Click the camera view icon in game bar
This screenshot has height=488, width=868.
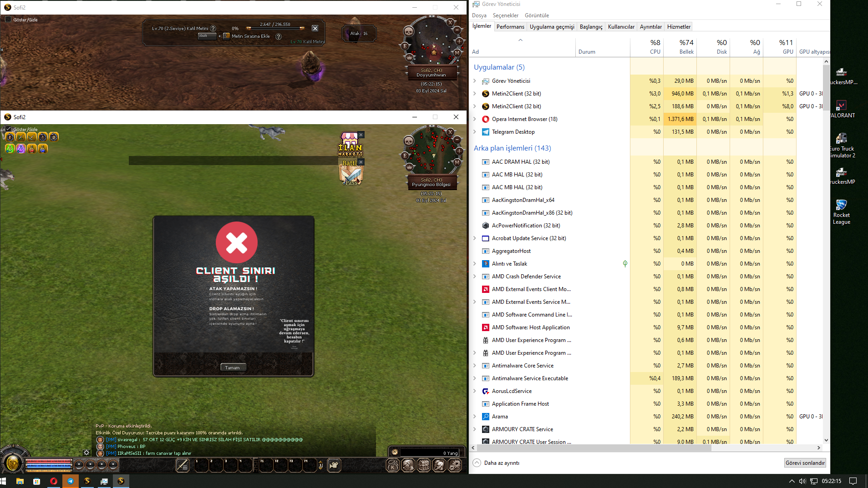334,465
